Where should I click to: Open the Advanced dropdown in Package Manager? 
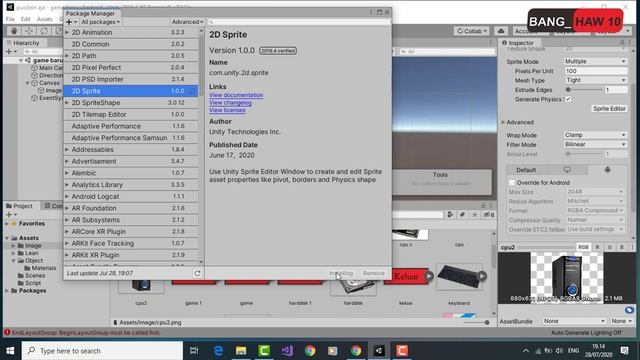[187, 22]
